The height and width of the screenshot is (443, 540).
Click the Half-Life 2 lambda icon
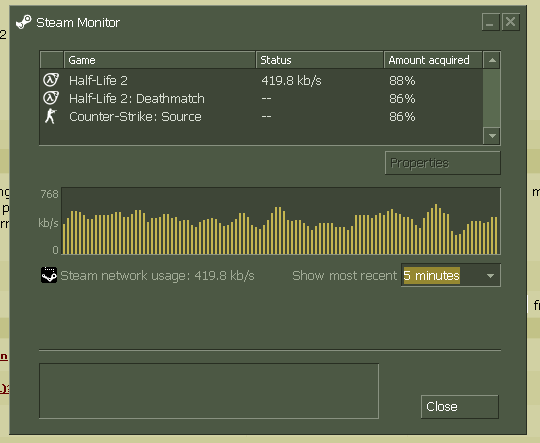pos(51,80)
